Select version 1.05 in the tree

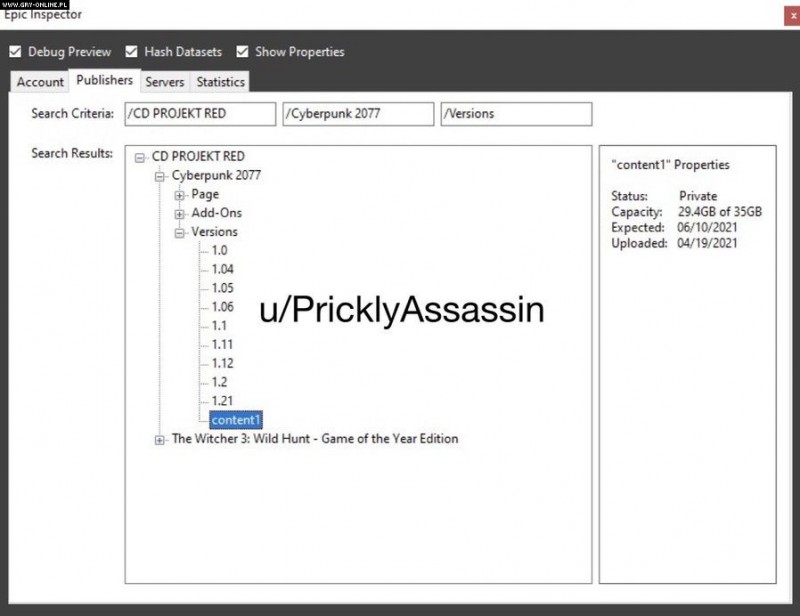tap(222, 288)
